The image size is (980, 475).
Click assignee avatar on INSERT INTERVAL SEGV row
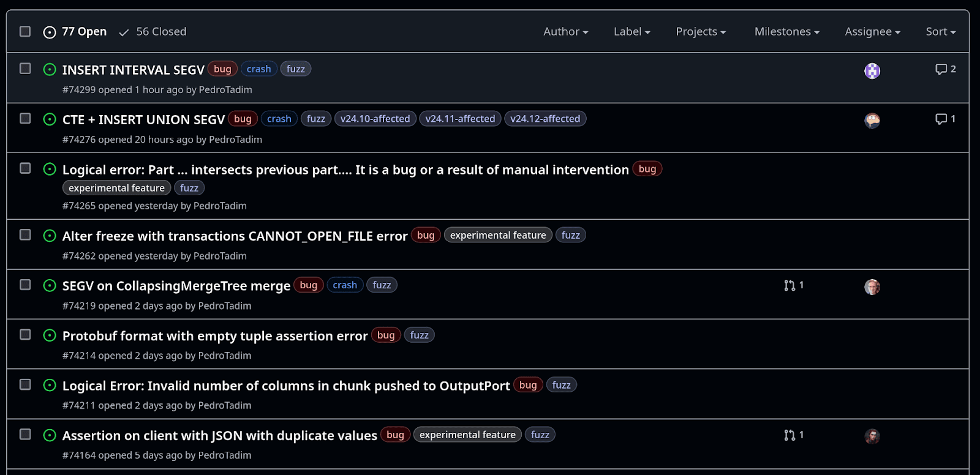[872, 71]
